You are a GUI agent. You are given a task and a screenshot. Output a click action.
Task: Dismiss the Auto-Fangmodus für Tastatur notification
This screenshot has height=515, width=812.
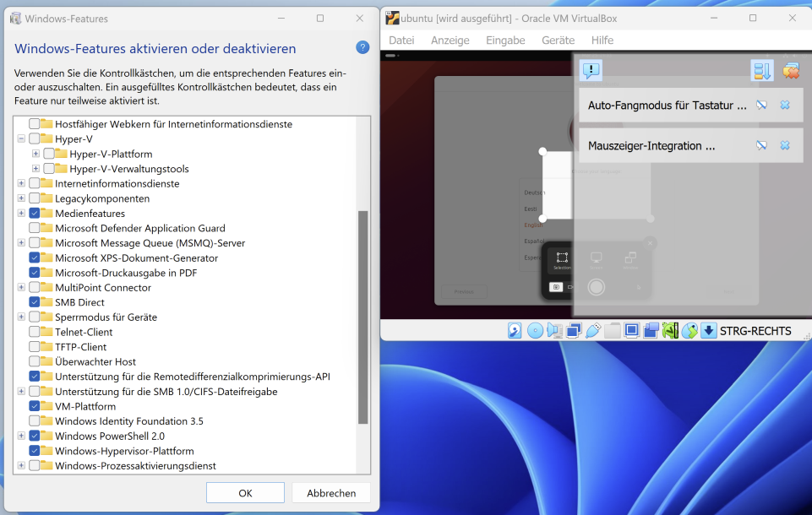pyautogui.click(x=785, y=105)
